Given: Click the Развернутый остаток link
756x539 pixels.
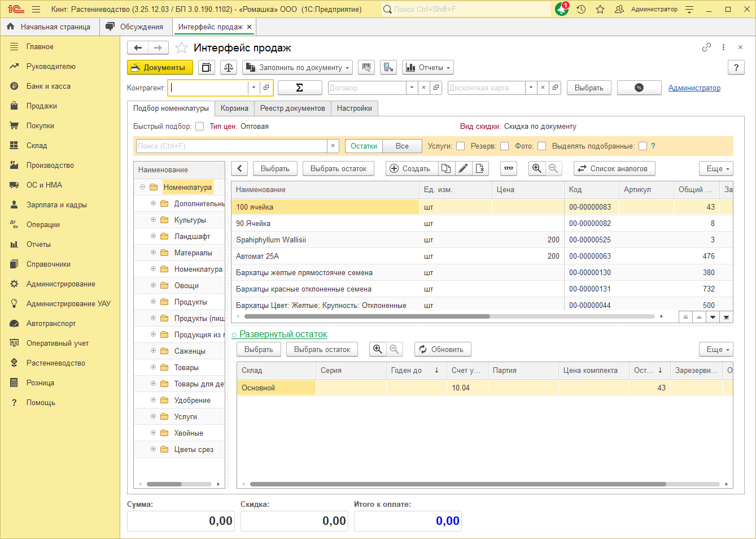Looking at the screenshot, I should click(x=283, y=334).
